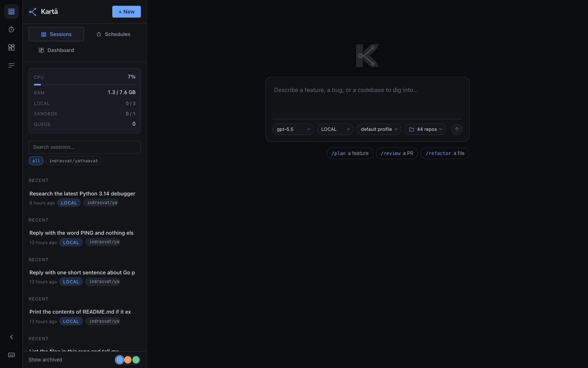This screenshot has width=588, height=368.
Task: Open the default profile dropdown
Action: click(379, 129)
